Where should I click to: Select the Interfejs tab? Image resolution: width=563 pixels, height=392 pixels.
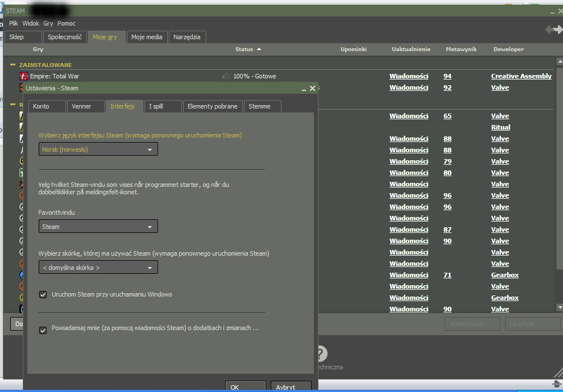click(x=124, y=106)
